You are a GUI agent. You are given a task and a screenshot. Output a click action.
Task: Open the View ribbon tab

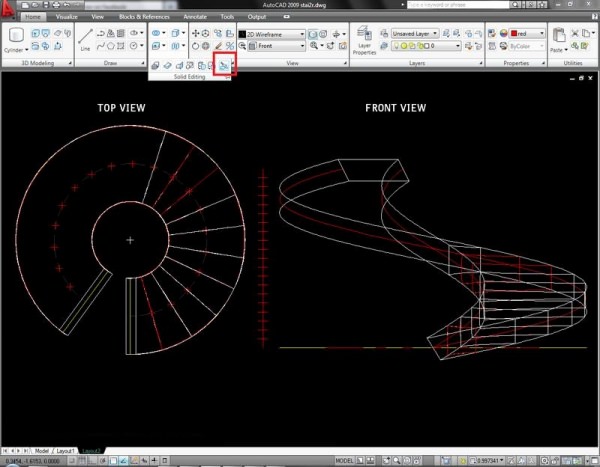tap(98, 17)
